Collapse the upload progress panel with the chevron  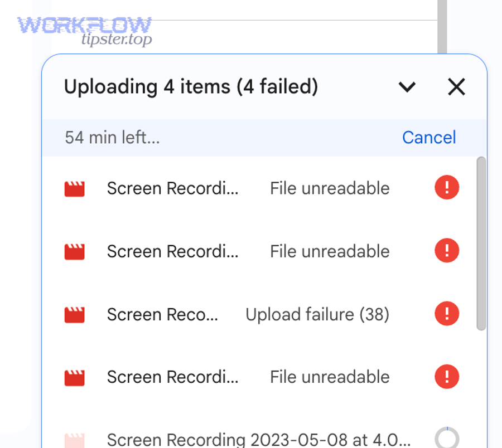click(407, 87)
